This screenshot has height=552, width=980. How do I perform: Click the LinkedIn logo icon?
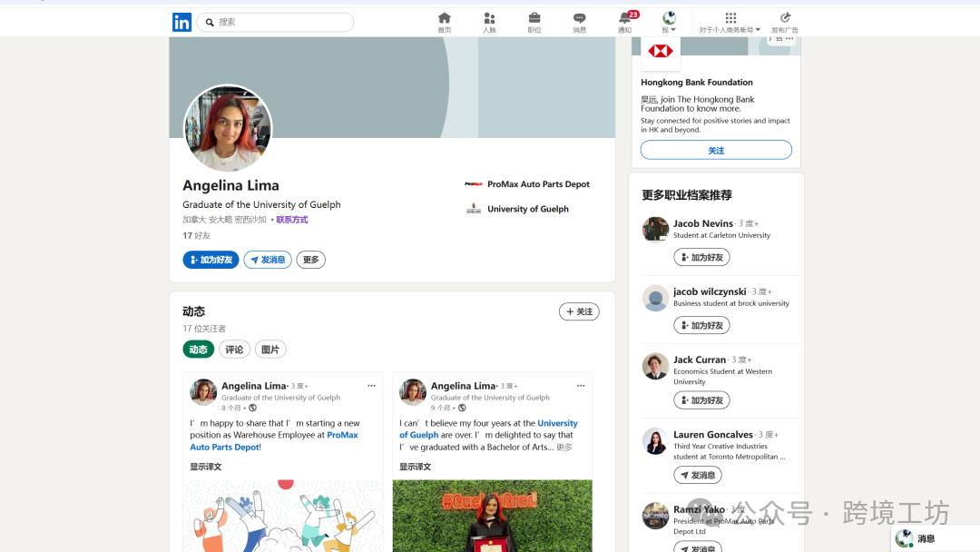click(181, 23)
